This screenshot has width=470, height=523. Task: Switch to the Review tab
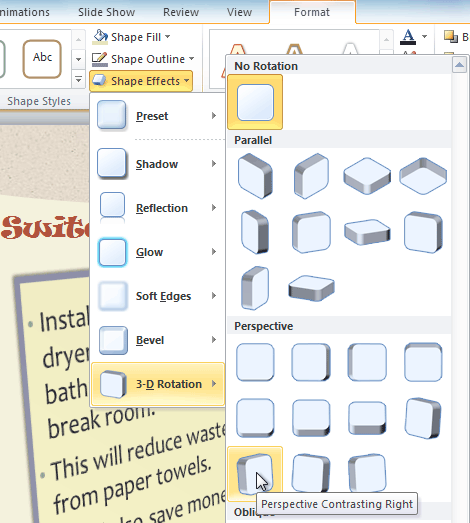[181, 12]
